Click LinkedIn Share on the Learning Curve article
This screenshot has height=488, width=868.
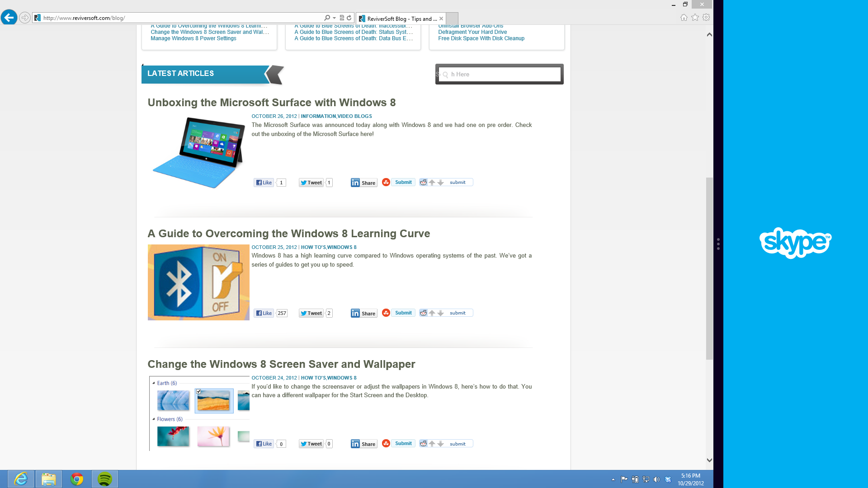364,313
